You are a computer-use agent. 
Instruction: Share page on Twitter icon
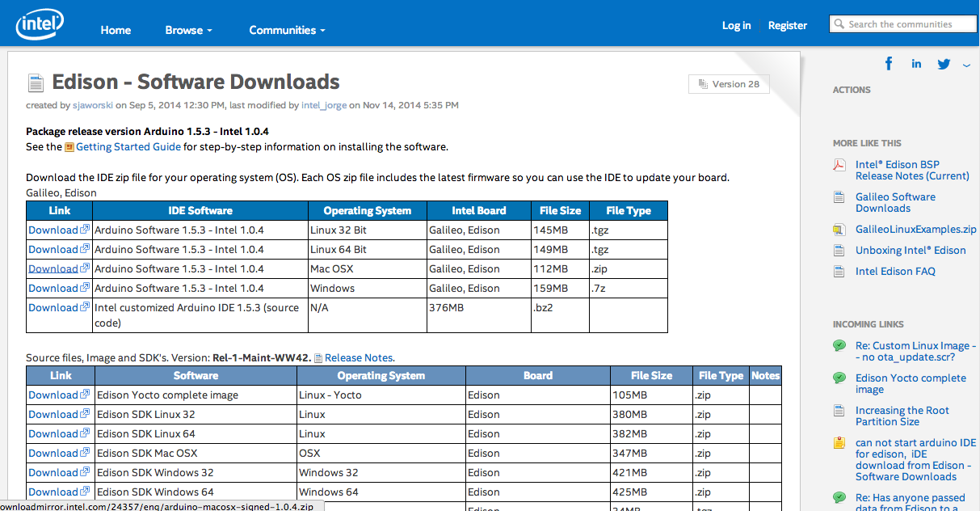pos(944,65)
